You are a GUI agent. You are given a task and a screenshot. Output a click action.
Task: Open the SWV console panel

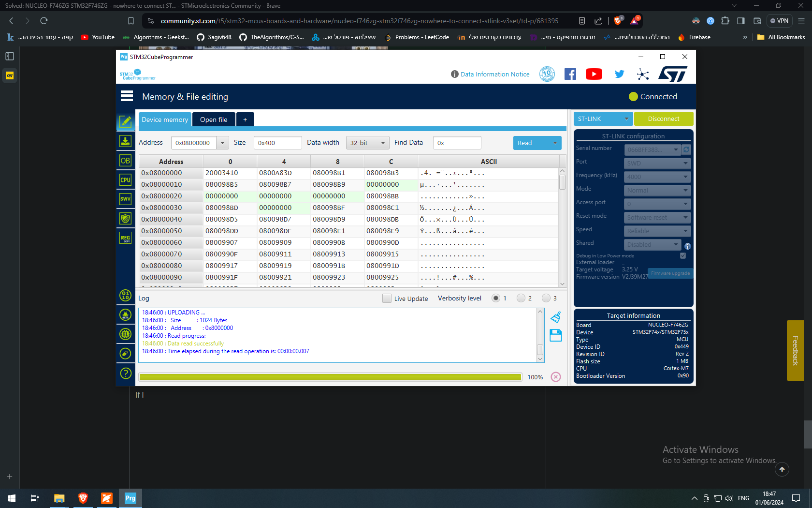[x=126, y=199]
